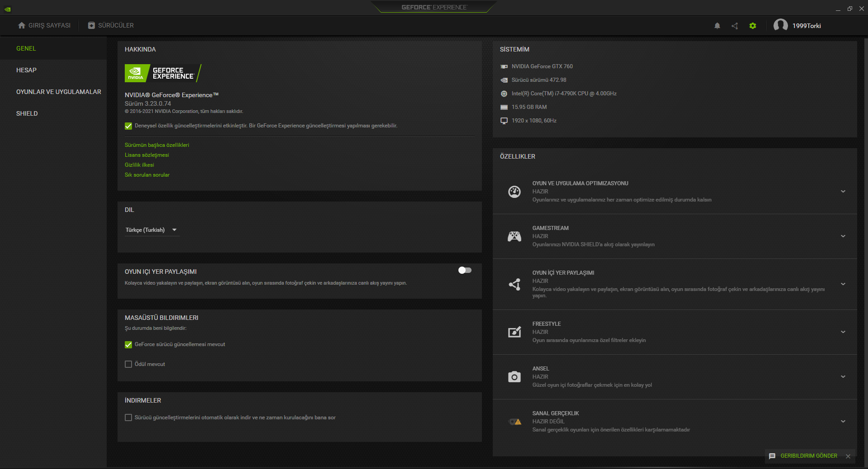The image size is (868, 469).
Task: Select Hesap in the sidebar
Action: click(26, 70)
